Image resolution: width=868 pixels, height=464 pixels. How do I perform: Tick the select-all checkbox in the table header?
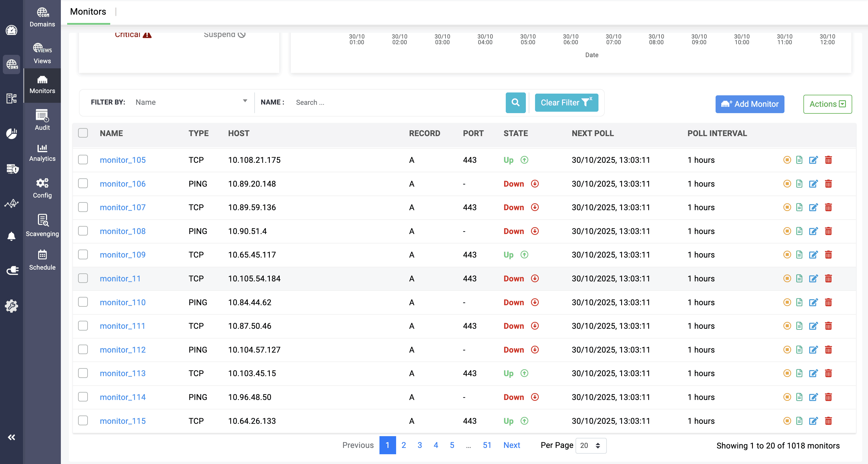[x=83, y=133]
